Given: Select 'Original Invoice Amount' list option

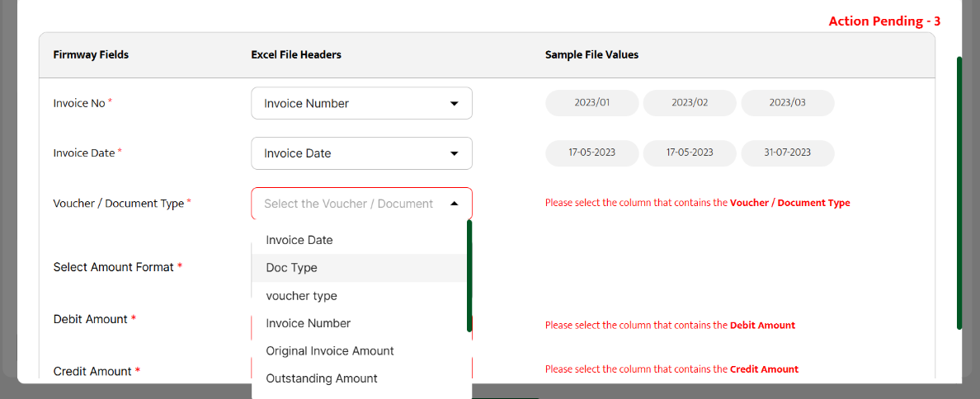Looking at the screenshot, I should coord(329,351).
